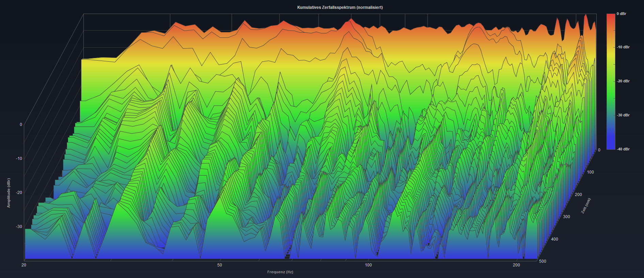Click the Frequenz (Hz) axis title

(280, 272)
